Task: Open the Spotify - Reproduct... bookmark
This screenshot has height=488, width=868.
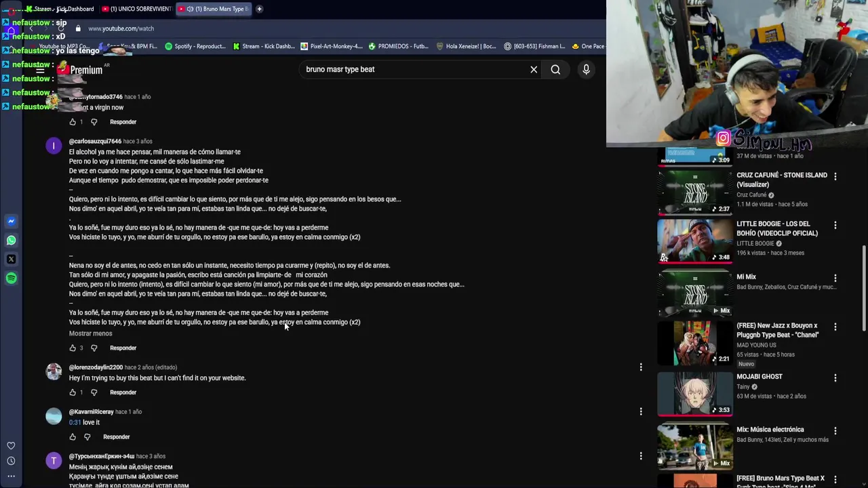Action: click(195, 46)
